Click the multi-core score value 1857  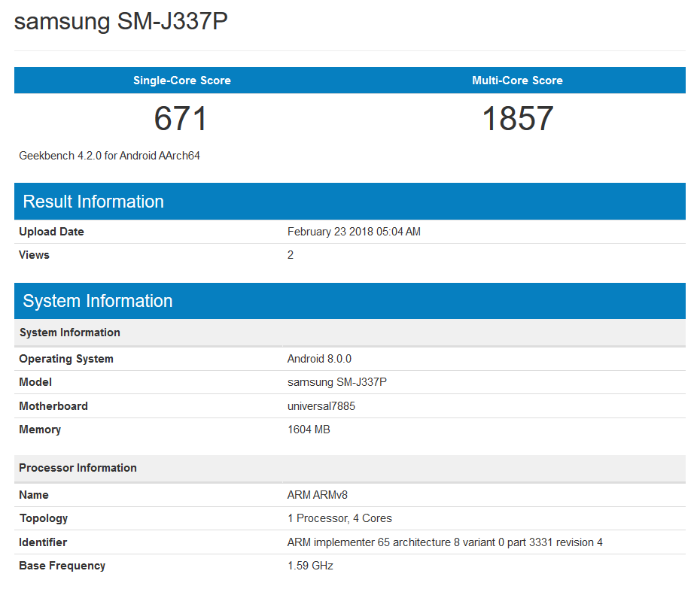coord(517,119)
